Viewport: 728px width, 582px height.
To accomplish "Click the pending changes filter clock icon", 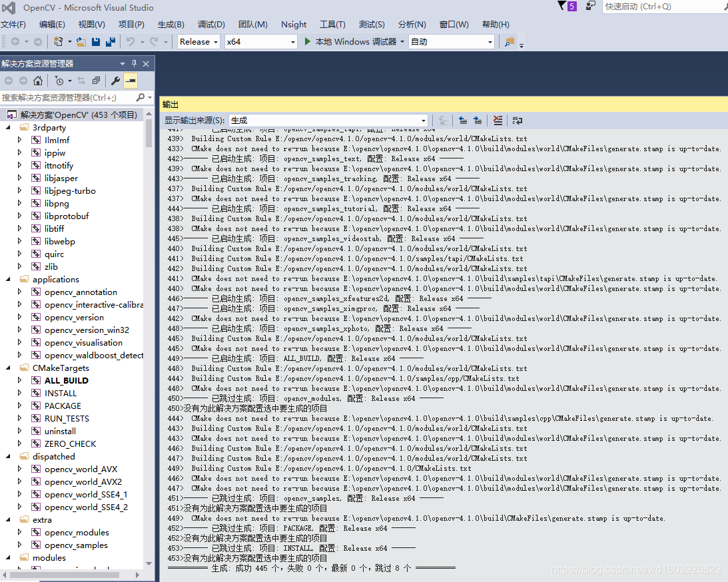I will point(59,81).
